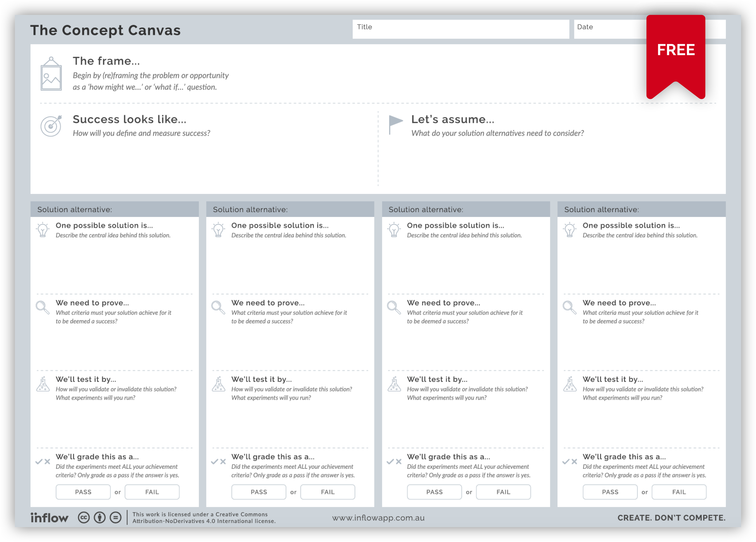Viewport: 756px width, 542px height.
Task: Select PASS in the third solution column
Action: click(434, 492)
